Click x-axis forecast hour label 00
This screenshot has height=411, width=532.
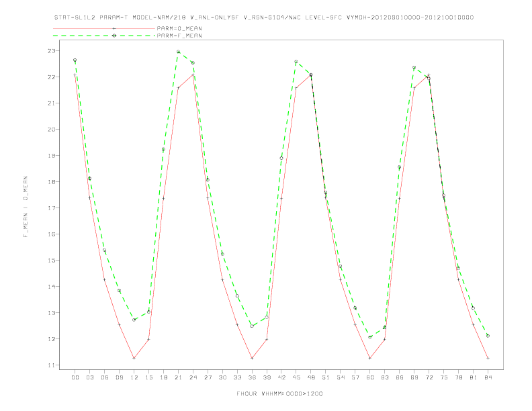[75, 377]
